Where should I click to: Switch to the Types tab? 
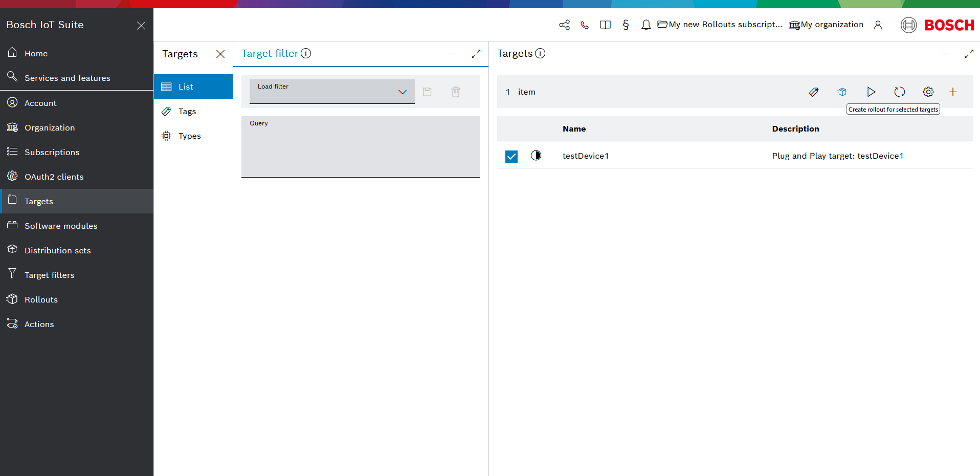click(189, 136)
